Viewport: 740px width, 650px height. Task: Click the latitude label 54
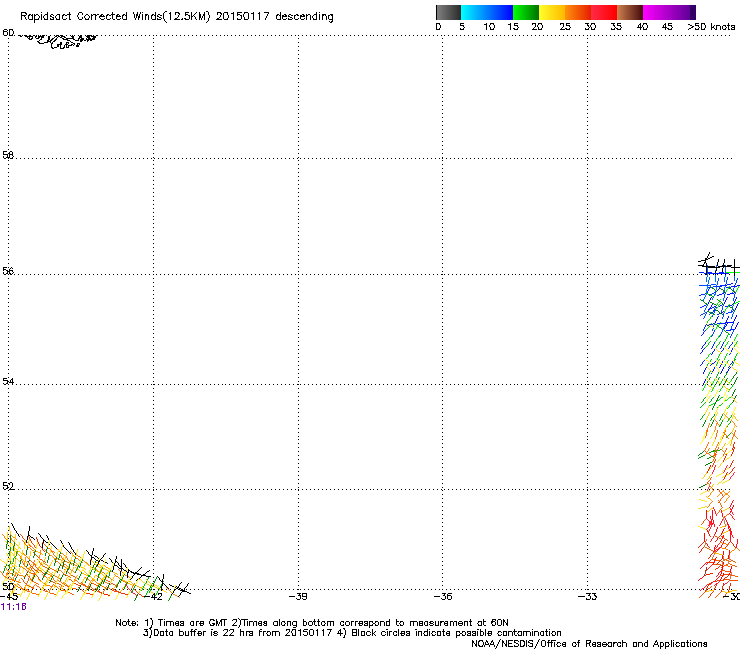tap(8, 381)
